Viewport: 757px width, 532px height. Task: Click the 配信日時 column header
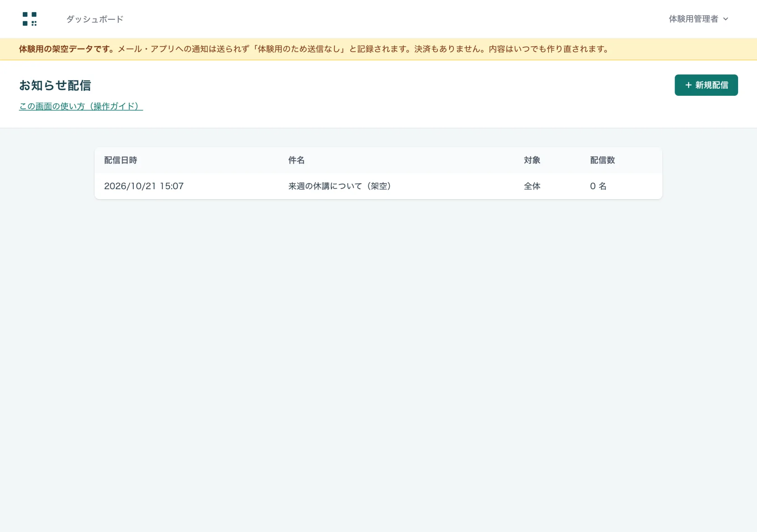[x=121, y=160]
